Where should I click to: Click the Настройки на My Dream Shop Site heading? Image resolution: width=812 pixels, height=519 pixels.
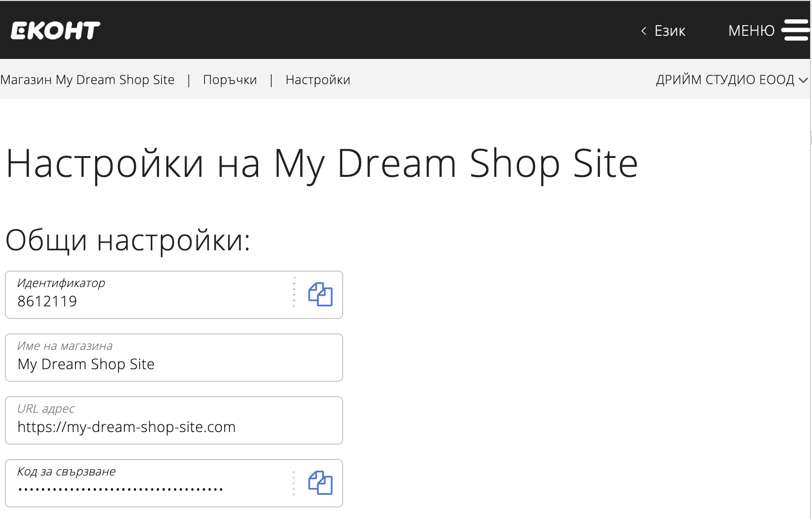tap(322, 164)
